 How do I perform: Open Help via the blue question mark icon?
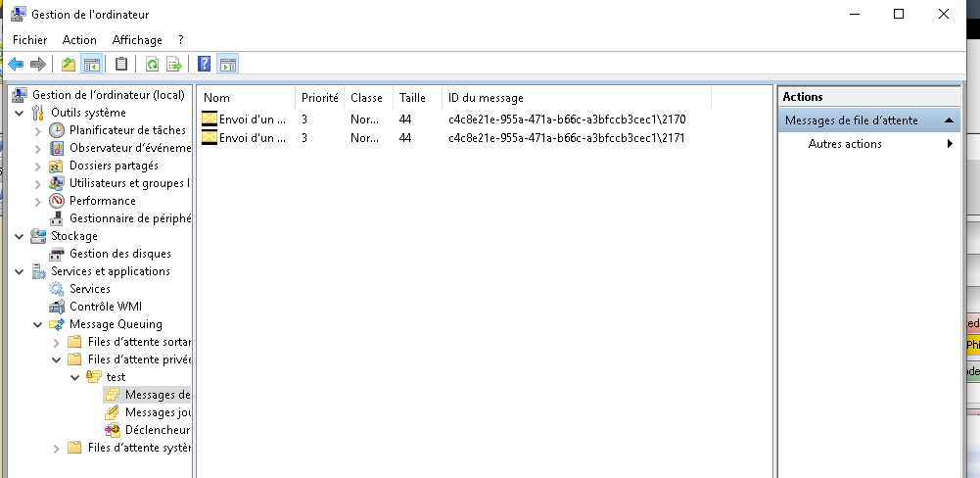click(x=204, y=65)
